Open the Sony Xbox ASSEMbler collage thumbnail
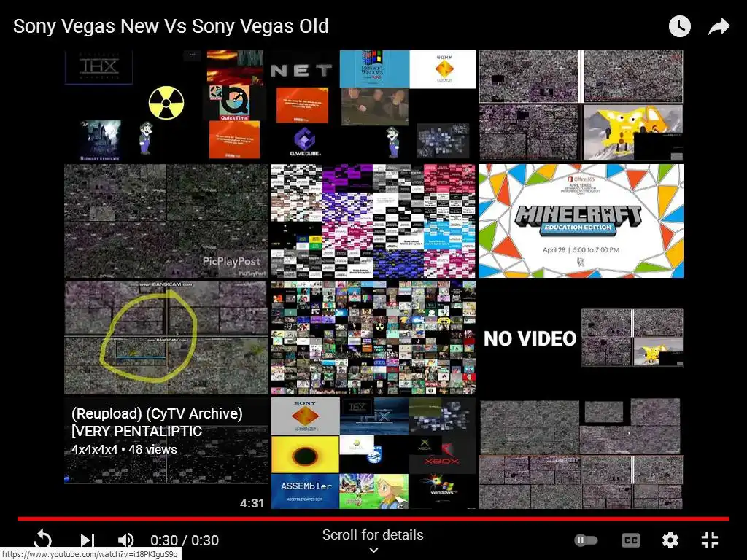The height and width of the screenshot is (560, 747). tap(373, 454)
